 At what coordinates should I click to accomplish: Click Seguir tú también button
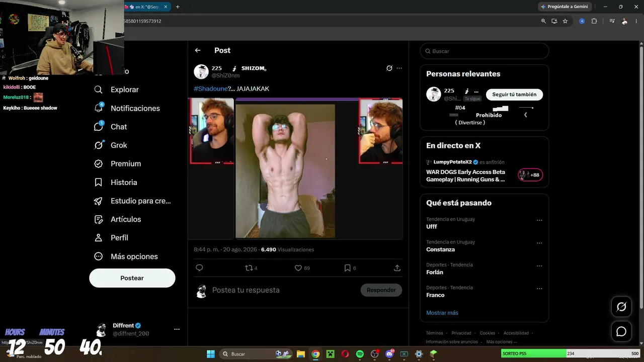tap(514, 95)
